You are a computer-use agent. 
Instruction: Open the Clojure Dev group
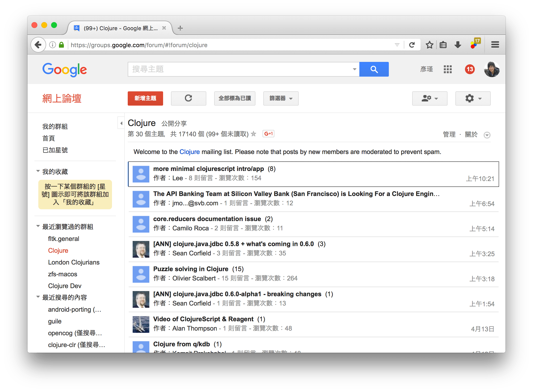(65, 286)
